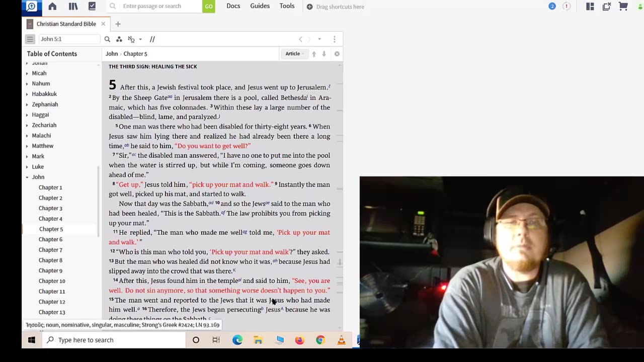The image size is (644, 362).
Task: Add a new tab with plus button
Action: click(118, 24)
